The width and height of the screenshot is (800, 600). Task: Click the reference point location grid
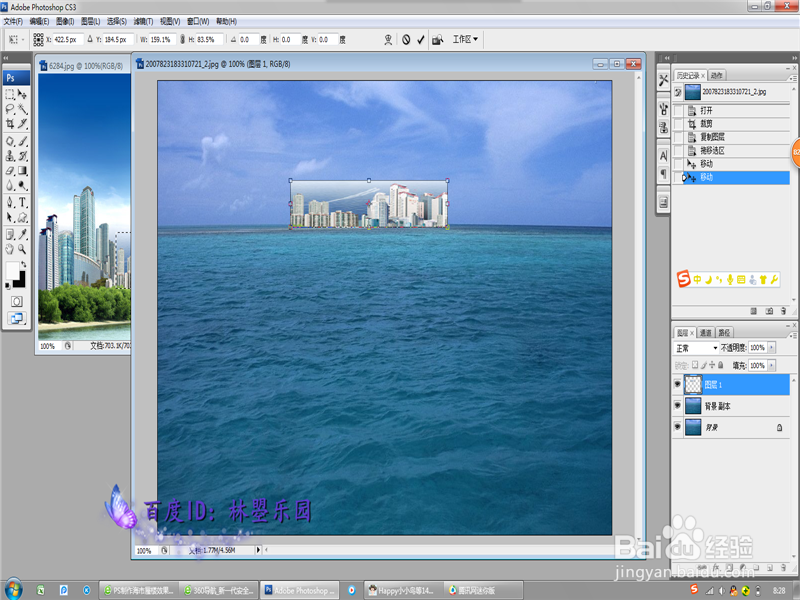coord(38,39)
